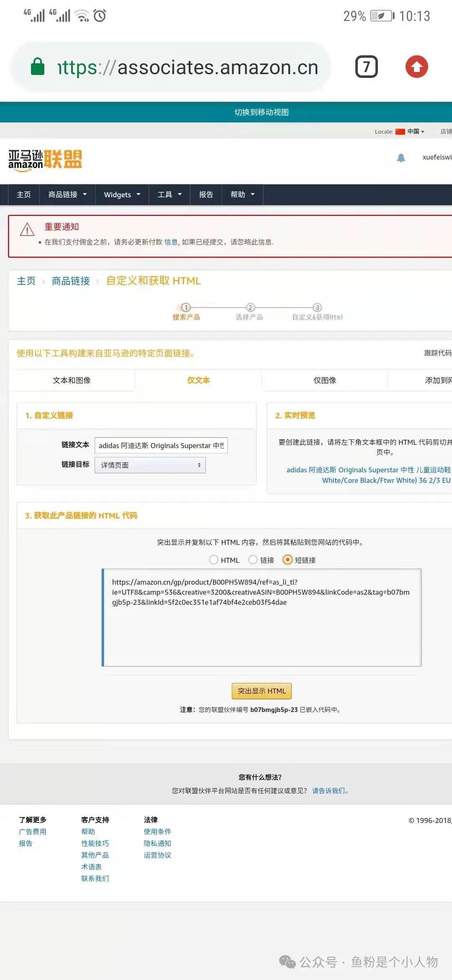The height and width of the screenshot is (980, 452).
Task: Tap the battery status bar icon
Action: pos(382,16)
